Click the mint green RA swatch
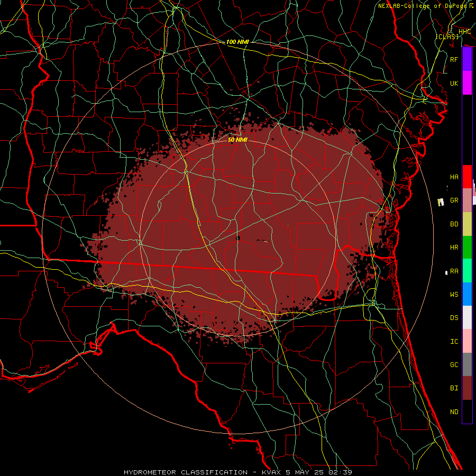Viewport: 476px width, 476px height. coord(467,271)
